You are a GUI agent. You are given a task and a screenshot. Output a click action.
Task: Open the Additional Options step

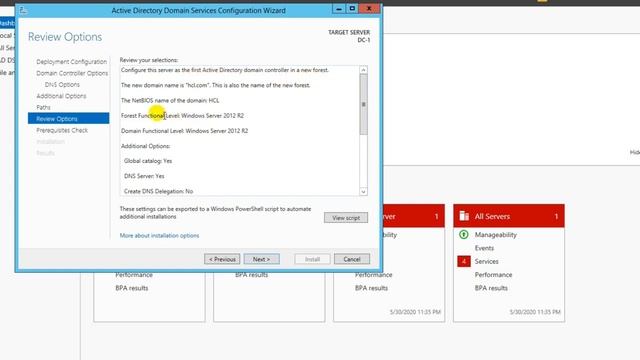(x=61, y=96)
